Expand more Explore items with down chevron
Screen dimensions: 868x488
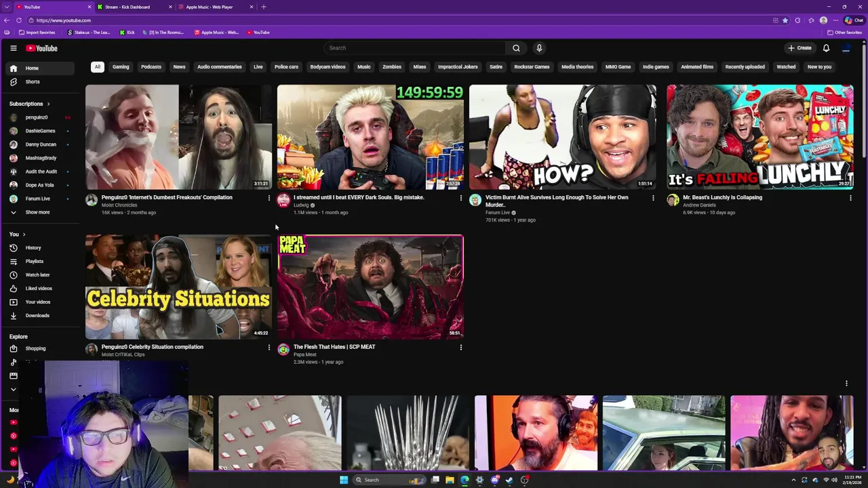13,389
